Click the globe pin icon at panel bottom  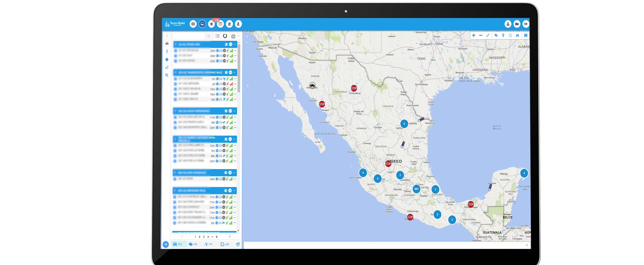pos(238,244)
